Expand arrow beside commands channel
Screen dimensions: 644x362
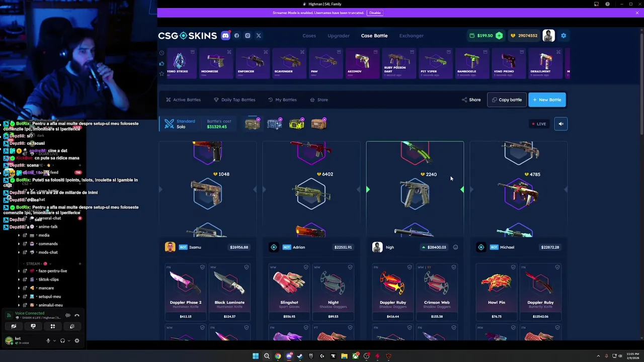[19, 244]
